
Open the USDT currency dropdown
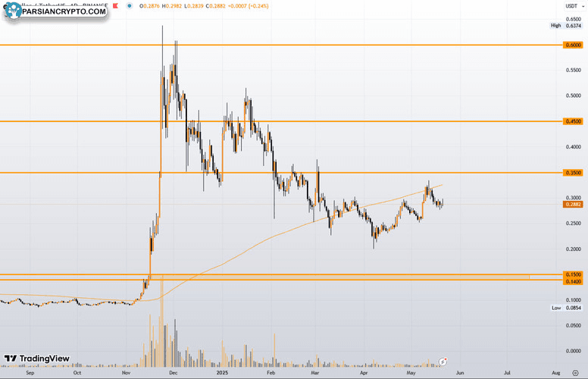point(575,6)
